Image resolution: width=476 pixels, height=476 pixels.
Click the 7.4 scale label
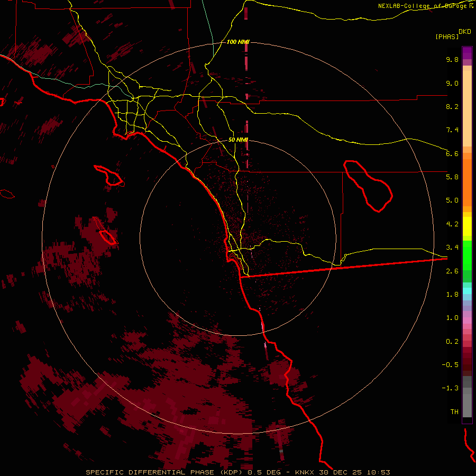[452, 130]
